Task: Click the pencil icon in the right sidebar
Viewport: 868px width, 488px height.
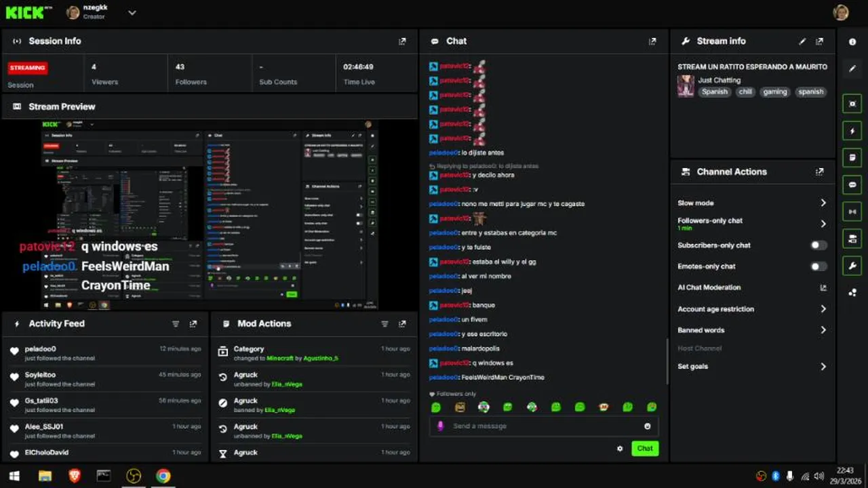Action: click(x=852, y=68)
